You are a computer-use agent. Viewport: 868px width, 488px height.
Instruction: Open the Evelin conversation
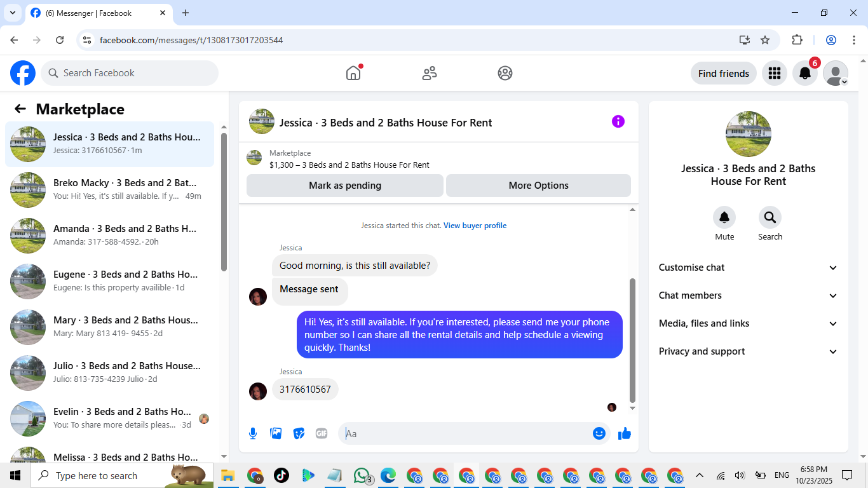point(109,419)
